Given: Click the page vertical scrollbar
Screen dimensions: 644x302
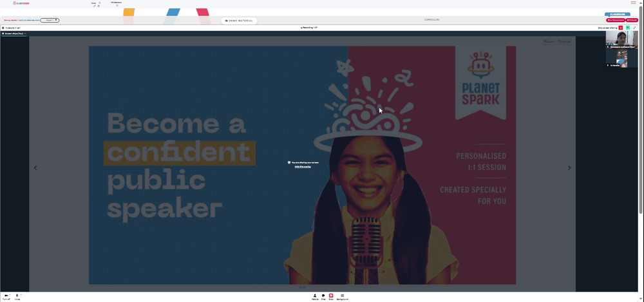Looking at the screenshot, I should coord(641,110).
